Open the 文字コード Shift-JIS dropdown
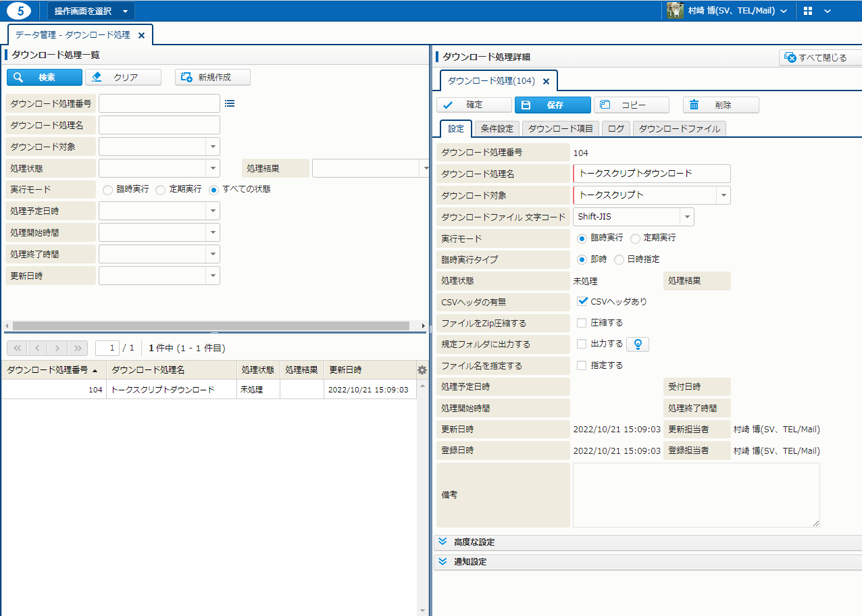Viewport: 862px width, 616px height. [x=687, y=217]
